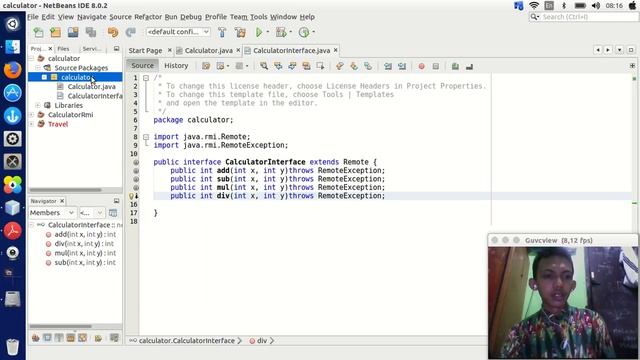
Task: Toggle Rectangular Selection icon in editor toolbar
Action: tap(320, 66)
